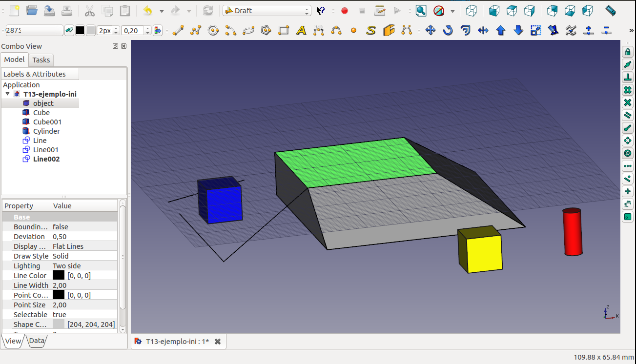Select the Draft Move tool
The height and width of the screenshot is (364, 636).
pos(430,30)
